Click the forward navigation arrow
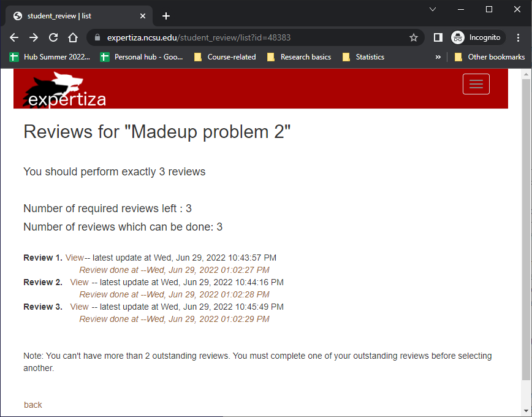 click(x=33, y=37)
